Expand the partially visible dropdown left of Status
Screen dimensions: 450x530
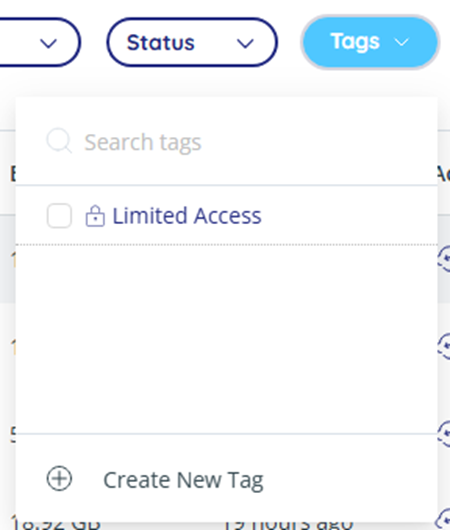tap(40, 43)
